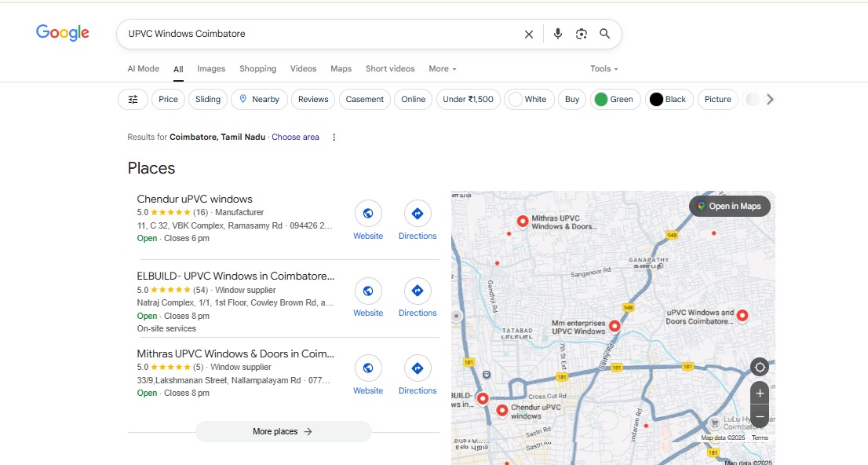The height and width of the screenshot is (465, 868).
Task: Click the Choose area link
Action: coord(295,137)
